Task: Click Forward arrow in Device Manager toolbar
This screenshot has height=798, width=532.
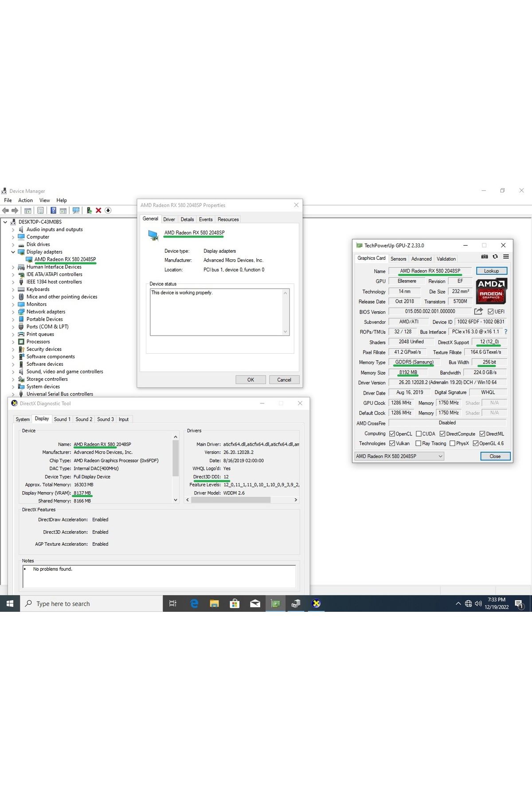Action: click(x=15, y=211)
